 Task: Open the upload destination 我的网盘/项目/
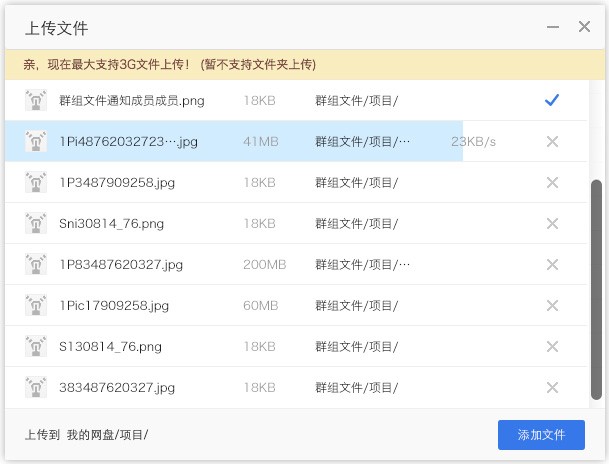click(x=108, y=435)
